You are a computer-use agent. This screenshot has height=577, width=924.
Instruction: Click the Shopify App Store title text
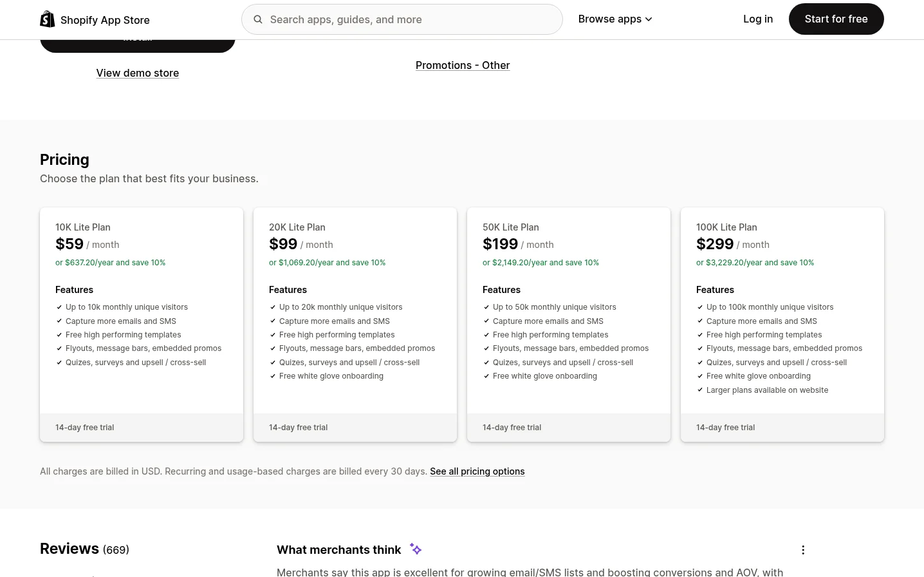pyautogui.click(x=105, y=20)
